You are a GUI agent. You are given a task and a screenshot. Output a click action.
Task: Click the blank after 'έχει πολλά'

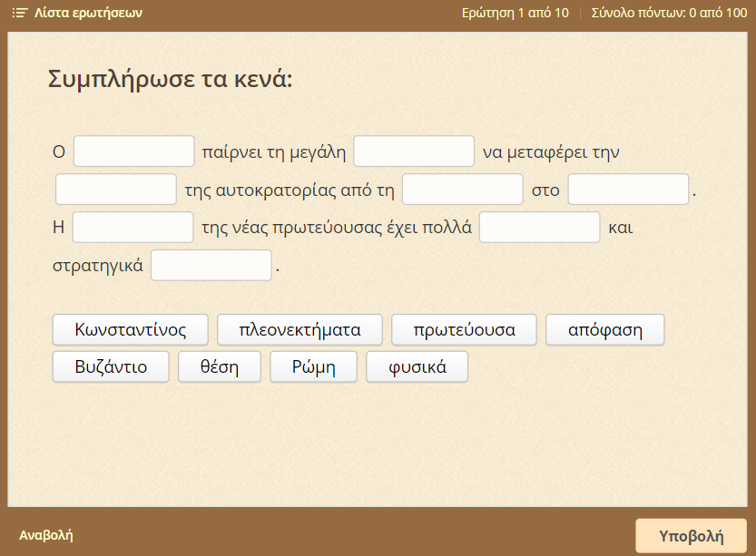(x=539, y=227)
